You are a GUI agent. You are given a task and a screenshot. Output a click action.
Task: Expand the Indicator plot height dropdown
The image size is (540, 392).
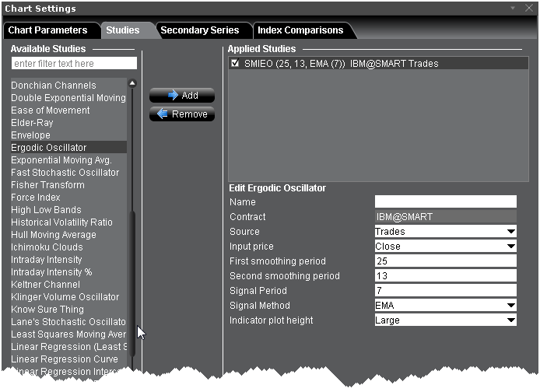click(x=510, y=320)
